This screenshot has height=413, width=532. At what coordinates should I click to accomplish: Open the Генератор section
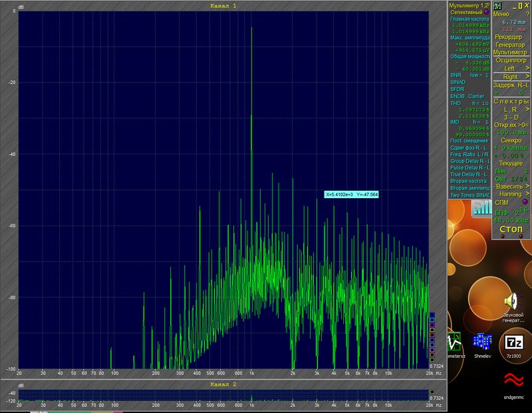coord(510,45)
